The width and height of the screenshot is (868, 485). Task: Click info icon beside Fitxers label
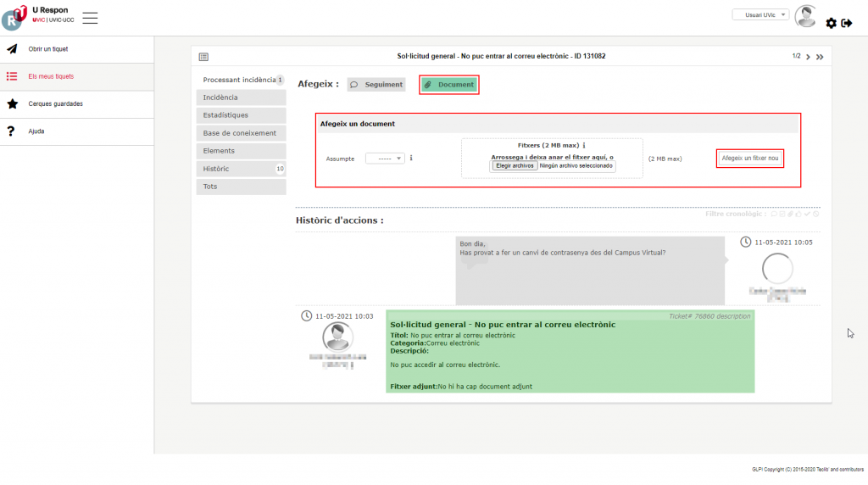(584, 146)
